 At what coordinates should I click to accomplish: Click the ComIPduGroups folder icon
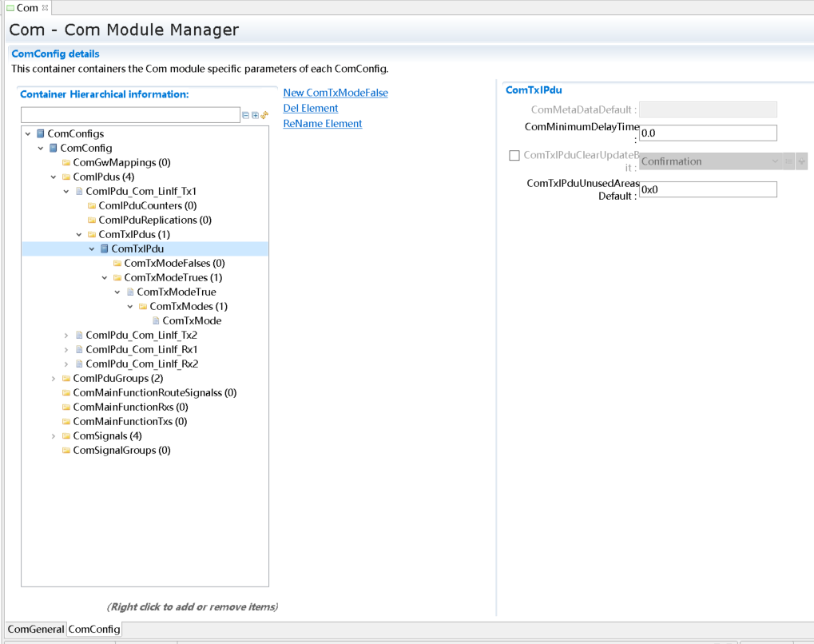[66, 379]
